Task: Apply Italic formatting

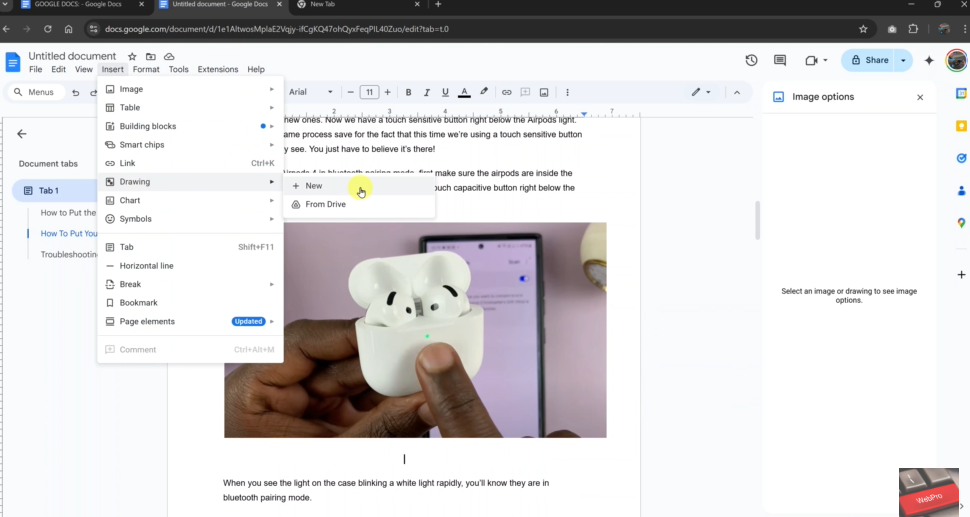Action: coord(426,92)
